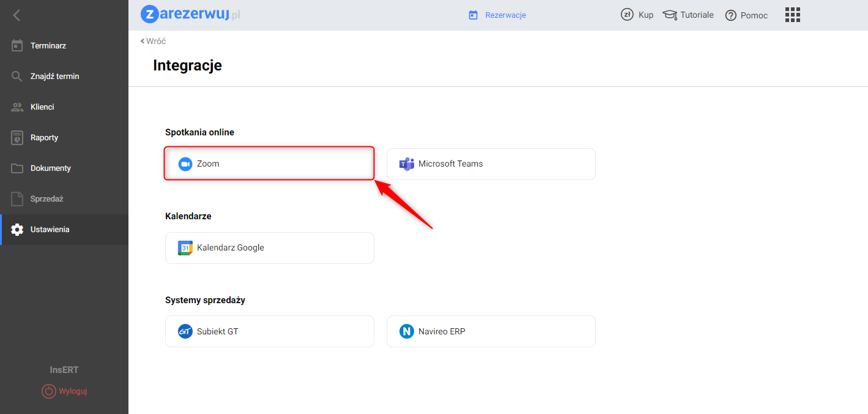Select the Navireo ERP integration

[x=491, y=331]
